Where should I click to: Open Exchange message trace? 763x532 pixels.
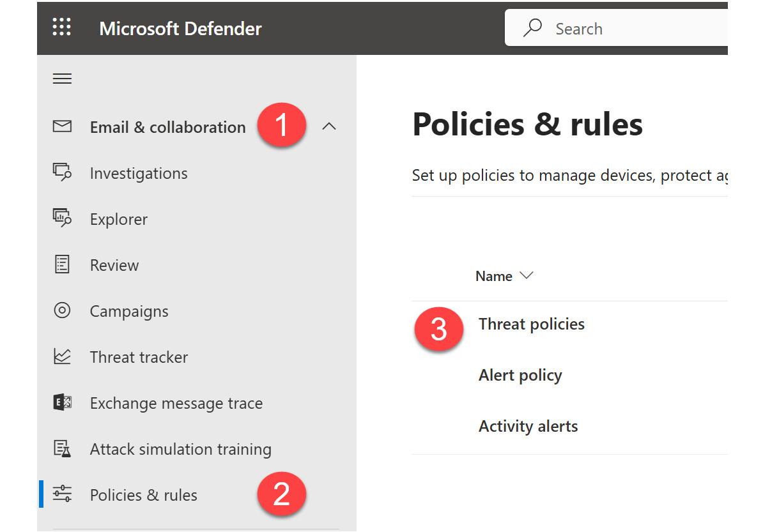point(176,403)
